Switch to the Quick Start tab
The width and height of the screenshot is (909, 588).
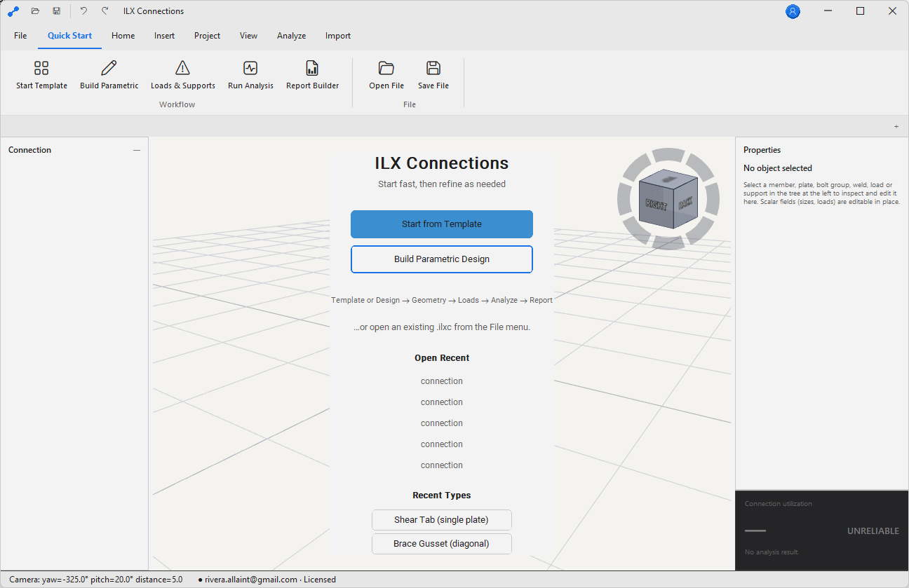(x=69, y=36)
